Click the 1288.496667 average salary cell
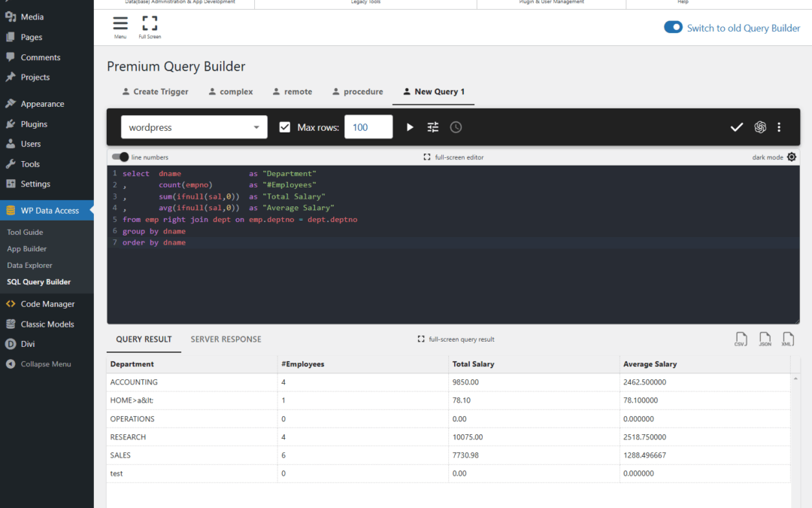The height and width of the screenshot is (508, 812). [x=704, y=455]
